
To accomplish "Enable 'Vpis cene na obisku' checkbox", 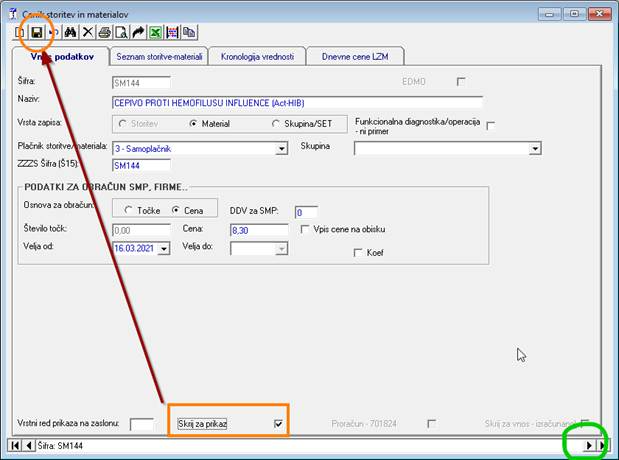I will point(306,229).
